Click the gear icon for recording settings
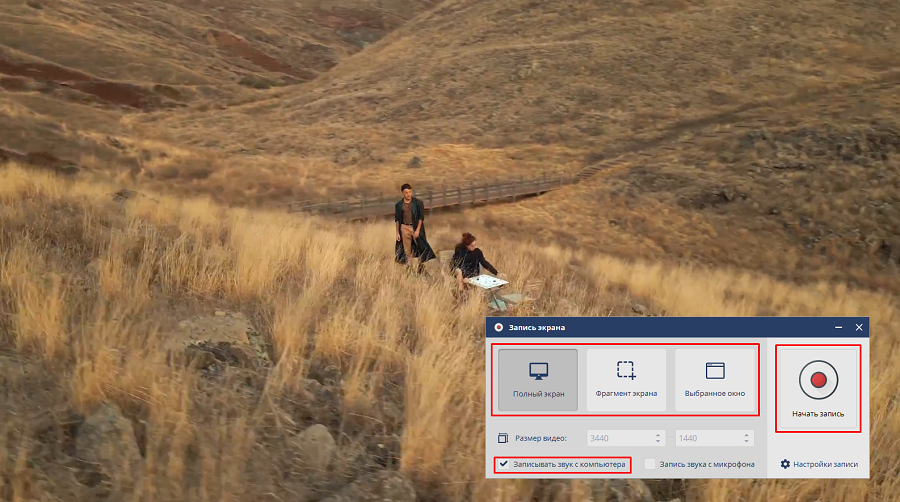 pyautogui.click(x=785, y=464)
